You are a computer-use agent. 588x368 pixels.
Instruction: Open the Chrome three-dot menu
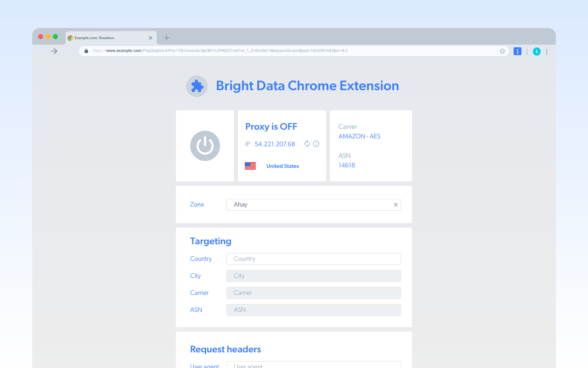click(547, 52)
